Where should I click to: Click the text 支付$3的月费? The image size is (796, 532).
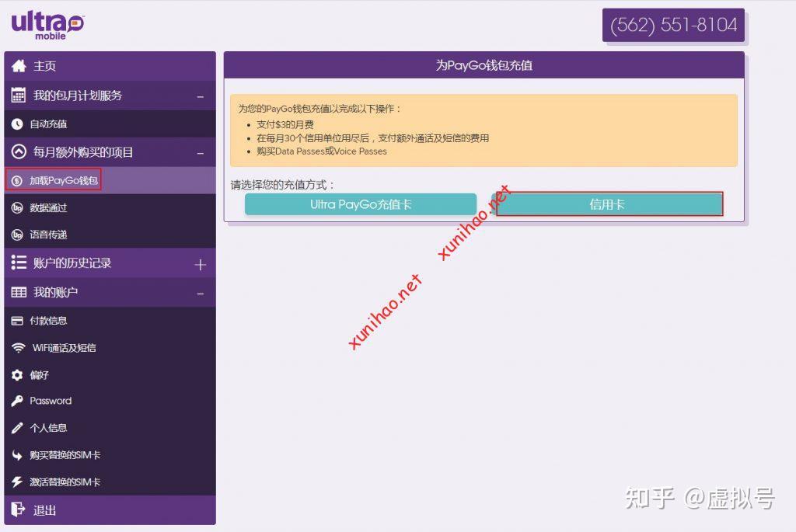coord(285,125)
